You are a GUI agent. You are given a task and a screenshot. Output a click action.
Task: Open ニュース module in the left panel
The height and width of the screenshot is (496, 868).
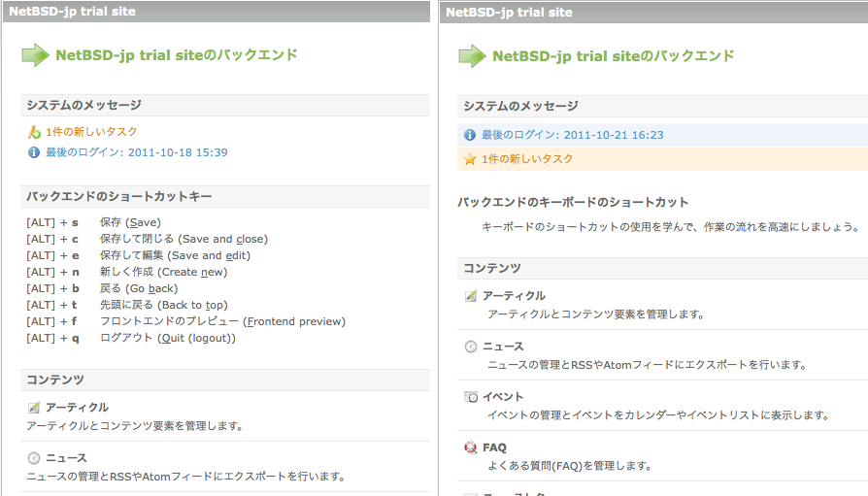click(x=66, y=458)
